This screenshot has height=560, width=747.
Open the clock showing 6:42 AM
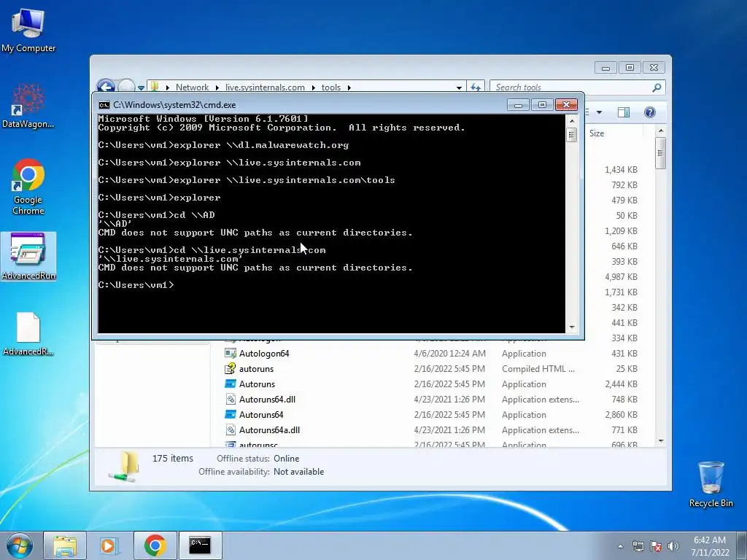click(710, 546)
